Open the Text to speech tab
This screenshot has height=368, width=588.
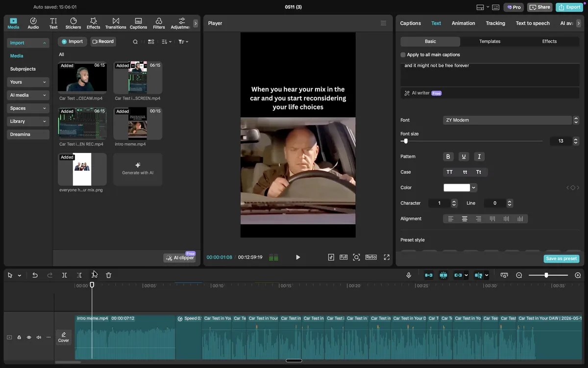coord(533,23)
